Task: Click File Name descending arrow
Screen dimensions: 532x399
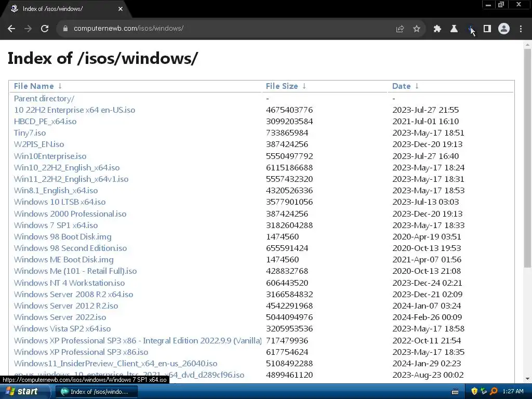Action: (x=60, y=86)
